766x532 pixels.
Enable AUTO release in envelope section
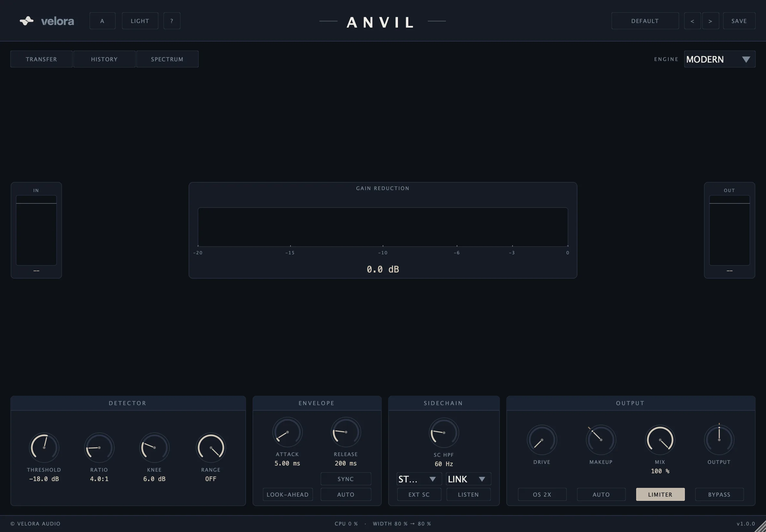click(x=345, y=494)
